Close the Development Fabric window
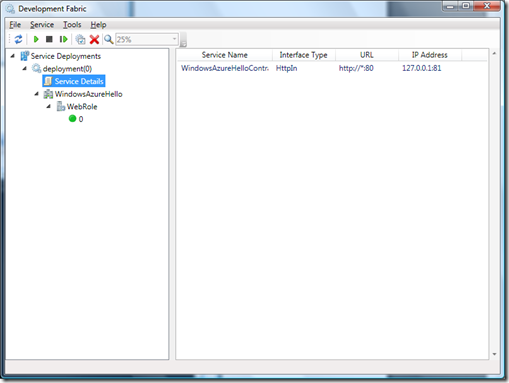This screenshot has height=383, width=509. [x=487, y=6]
